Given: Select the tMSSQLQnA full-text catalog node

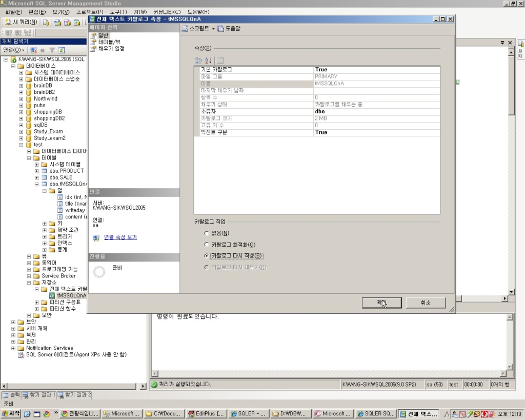Looking at the screenshot, I should click(x=71, y=295).
